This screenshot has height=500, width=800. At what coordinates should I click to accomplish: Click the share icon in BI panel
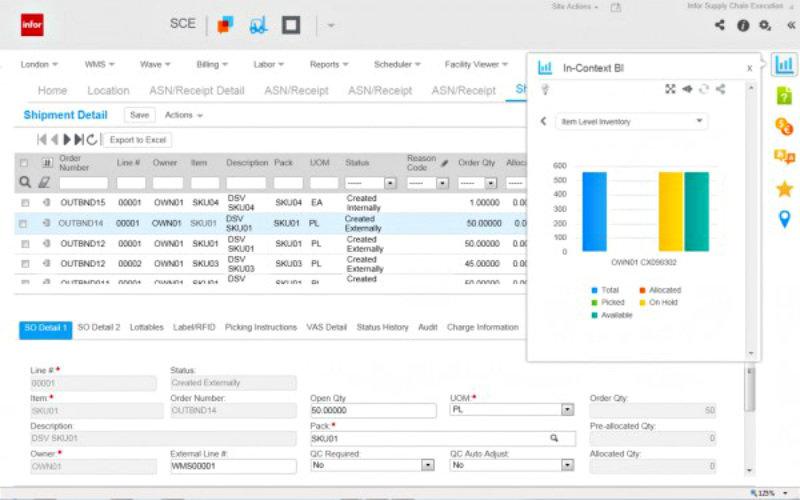(x=720, y=89)
